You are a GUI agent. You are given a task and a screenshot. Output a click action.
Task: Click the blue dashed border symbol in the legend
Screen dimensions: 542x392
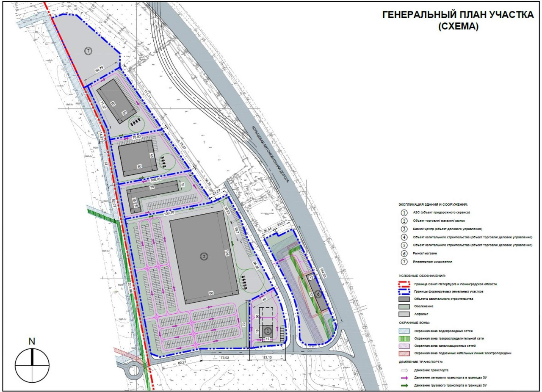point(404,291)
